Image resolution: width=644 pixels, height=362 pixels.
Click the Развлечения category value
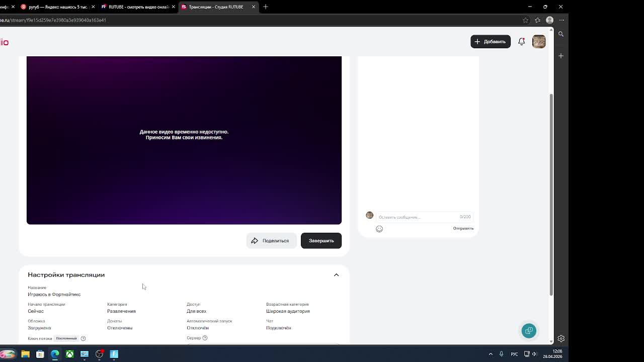[121, 311]
